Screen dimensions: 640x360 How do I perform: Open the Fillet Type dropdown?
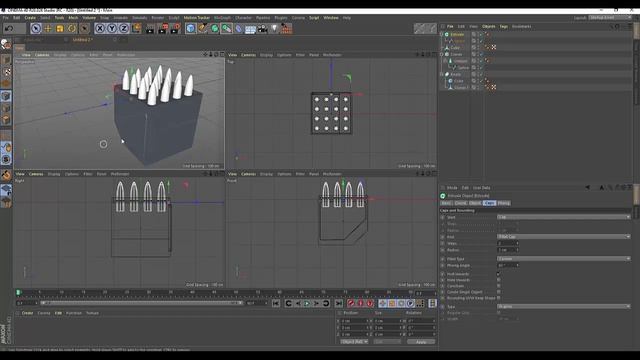[x=564, y=259]
